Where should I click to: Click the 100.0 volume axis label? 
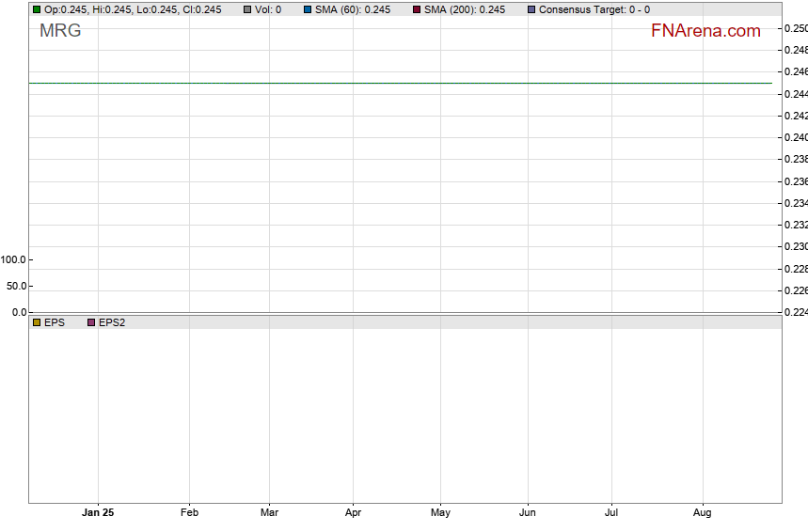click(x=14, y=259)
